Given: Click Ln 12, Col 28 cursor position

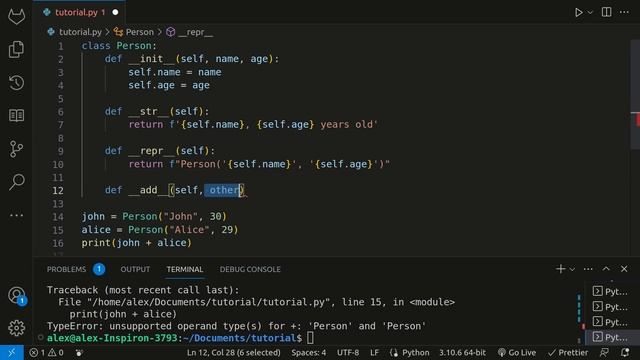Looking at the screenshot, I should (x=233, y=352).
